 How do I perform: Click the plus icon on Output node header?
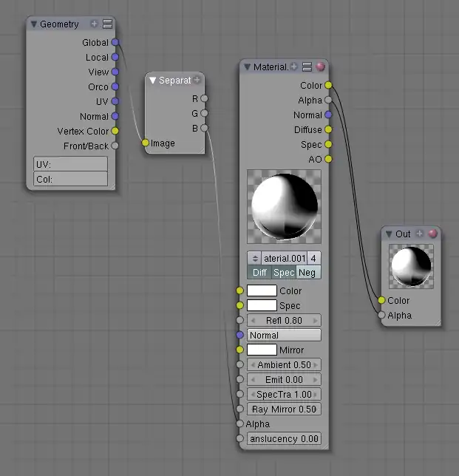tap(420, 234)
